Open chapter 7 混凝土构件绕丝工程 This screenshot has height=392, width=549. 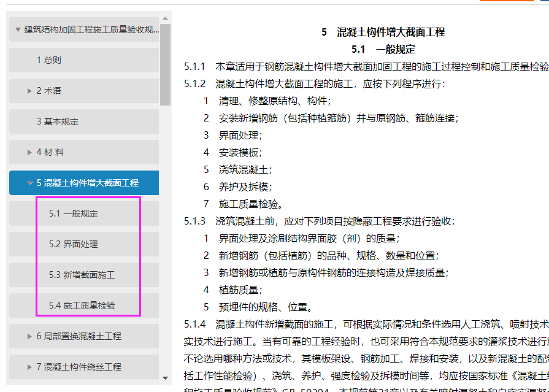coord(79,367)
